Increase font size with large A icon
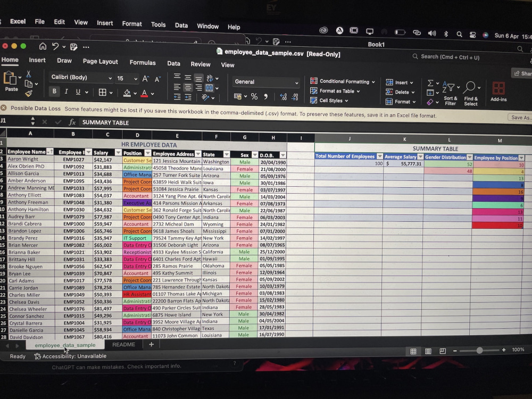 click(145, 79)
